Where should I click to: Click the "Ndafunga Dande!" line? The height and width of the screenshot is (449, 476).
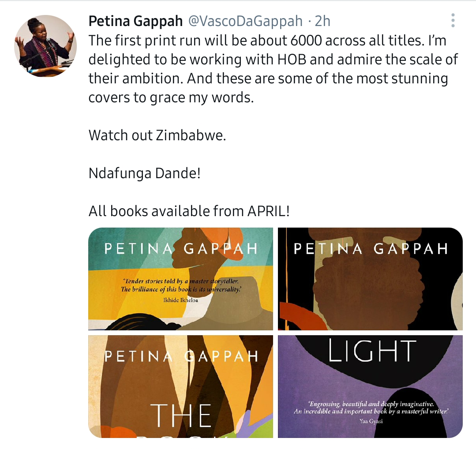click(144, 173)
